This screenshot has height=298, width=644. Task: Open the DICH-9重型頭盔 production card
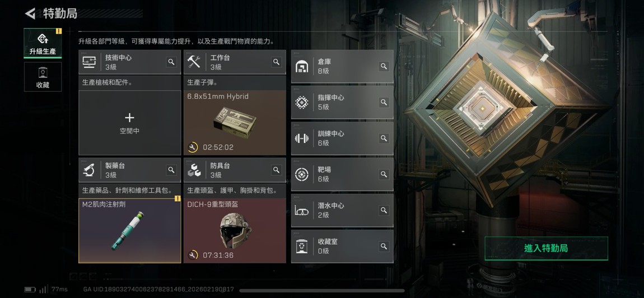235,231
